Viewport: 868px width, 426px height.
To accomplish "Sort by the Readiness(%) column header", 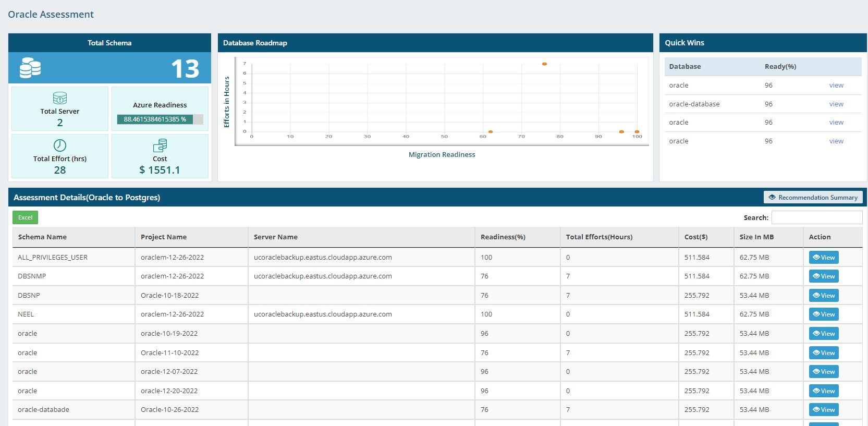I will (x=517, y=237).
